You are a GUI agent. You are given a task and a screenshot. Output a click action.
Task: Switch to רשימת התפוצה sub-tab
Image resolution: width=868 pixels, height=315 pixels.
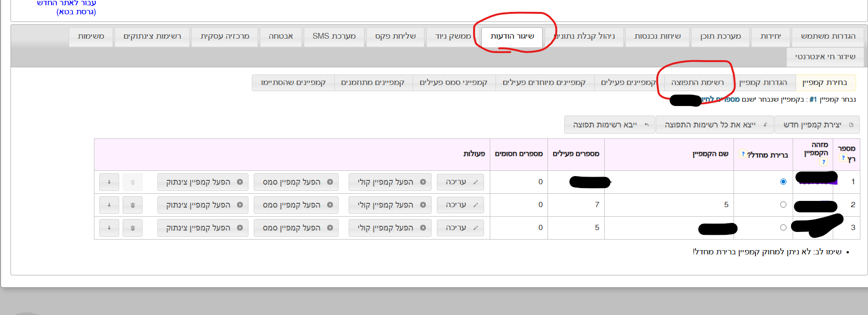click(697, 83)
